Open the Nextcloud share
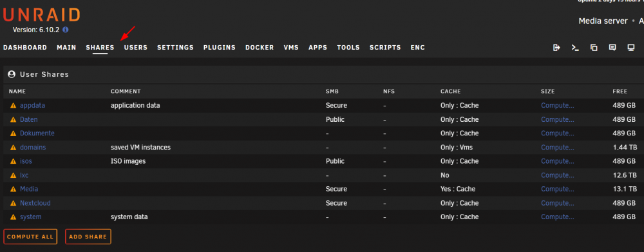The width and height of the screenshot is (644, 252). click(35, 204)
